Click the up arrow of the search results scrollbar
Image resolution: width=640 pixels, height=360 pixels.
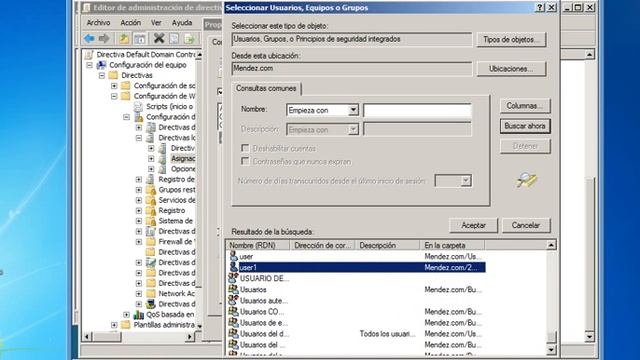tap(551, 245)
